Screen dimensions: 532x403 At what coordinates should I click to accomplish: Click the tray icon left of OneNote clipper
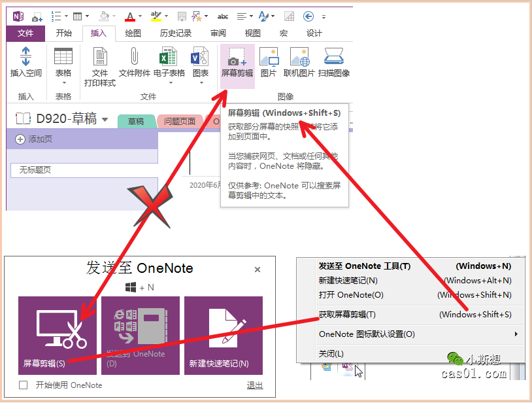327,368
